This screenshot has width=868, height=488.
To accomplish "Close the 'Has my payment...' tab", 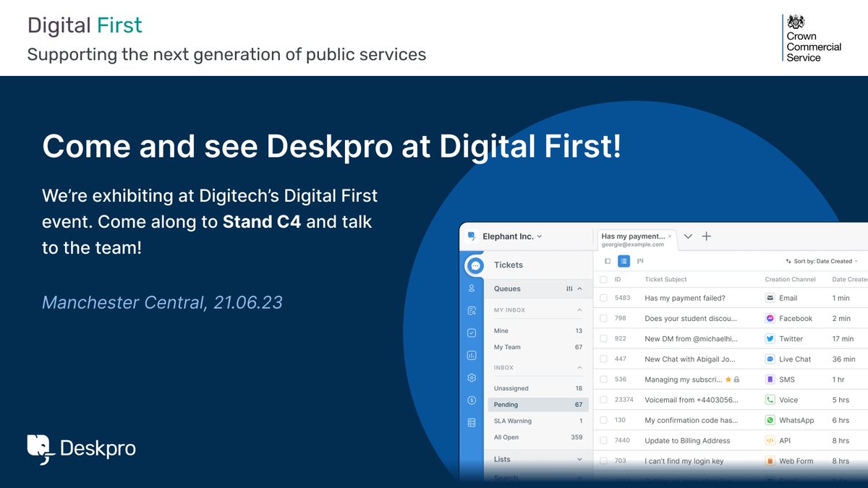I will [x=670, y=236].
